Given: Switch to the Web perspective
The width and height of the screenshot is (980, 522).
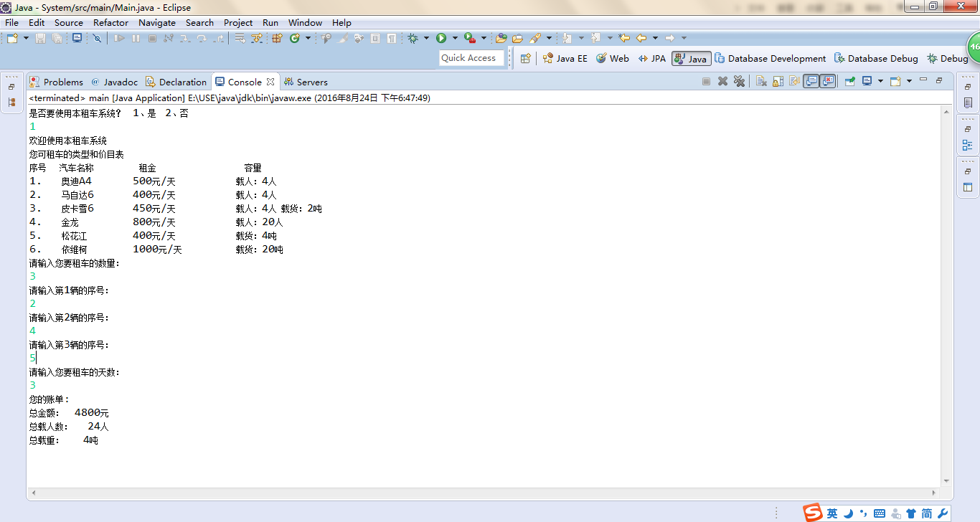Looking at the screenshot, I should 612,59.
